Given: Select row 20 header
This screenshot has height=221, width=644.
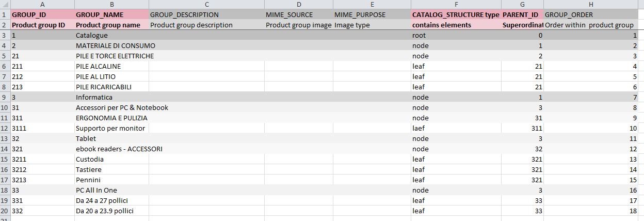Looking at the screenshot, I should 5,211.
